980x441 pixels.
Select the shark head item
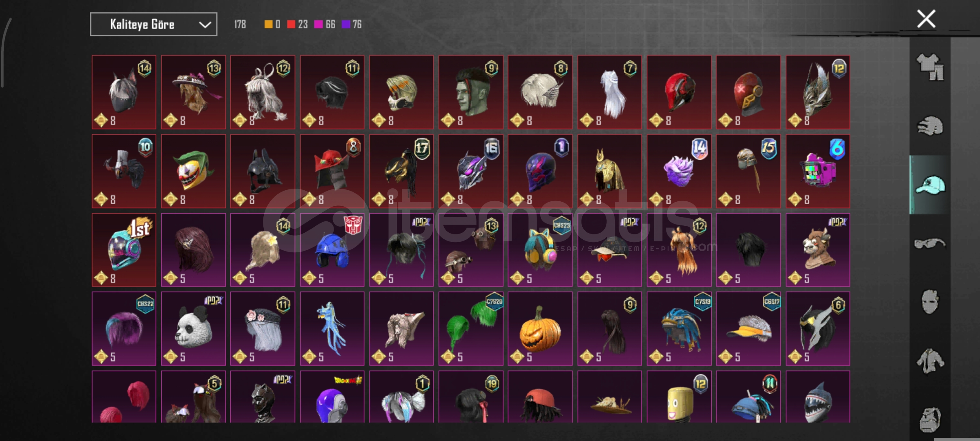[818, 397]
